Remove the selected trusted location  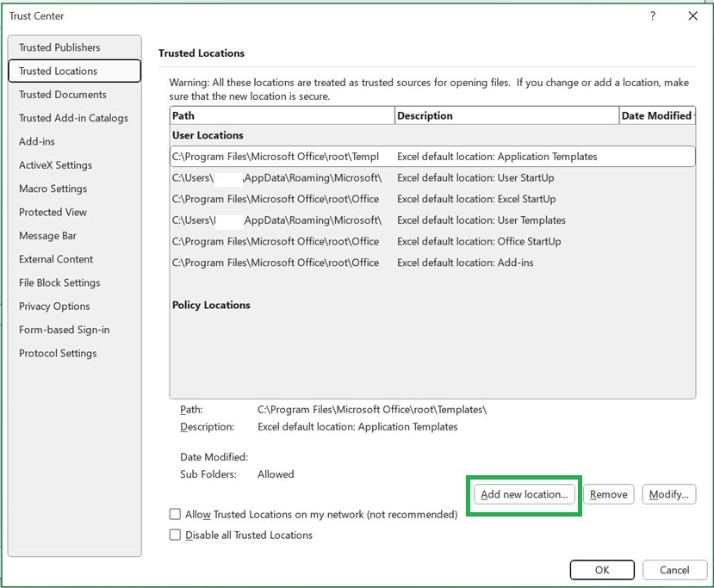608,494
